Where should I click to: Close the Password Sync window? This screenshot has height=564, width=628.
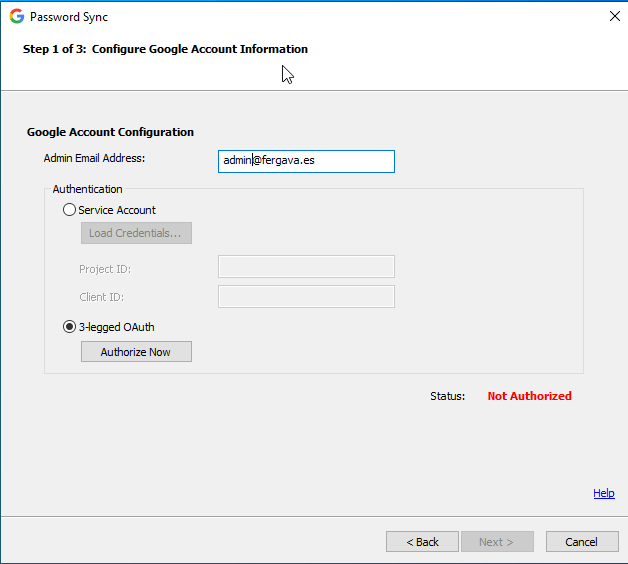pyautogui.click(x=614, y=16)
